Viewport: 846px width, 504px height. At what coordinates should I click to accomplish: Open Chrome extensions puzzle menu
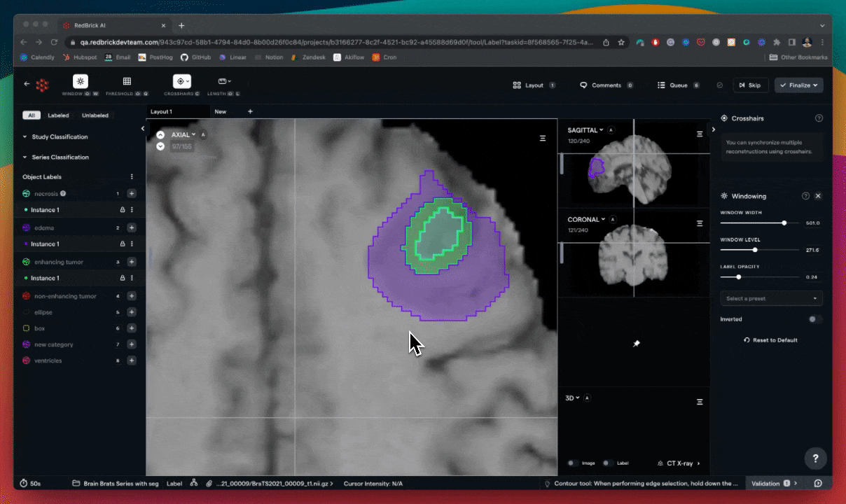click(x=777, y=42)
